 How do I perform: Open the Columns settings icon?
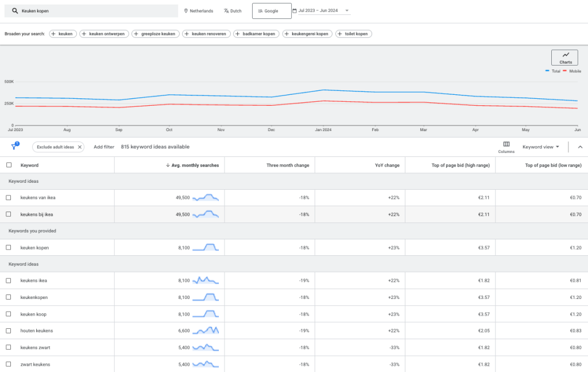point(506,147)
